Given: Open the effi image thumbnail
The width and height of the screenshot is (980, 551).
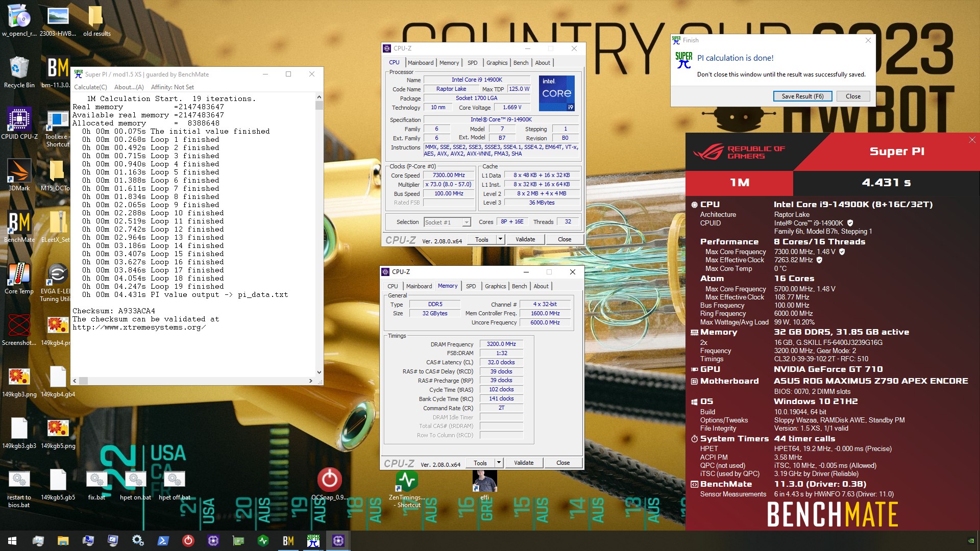Looking at the screenshot, I should [x=484, y=485].
